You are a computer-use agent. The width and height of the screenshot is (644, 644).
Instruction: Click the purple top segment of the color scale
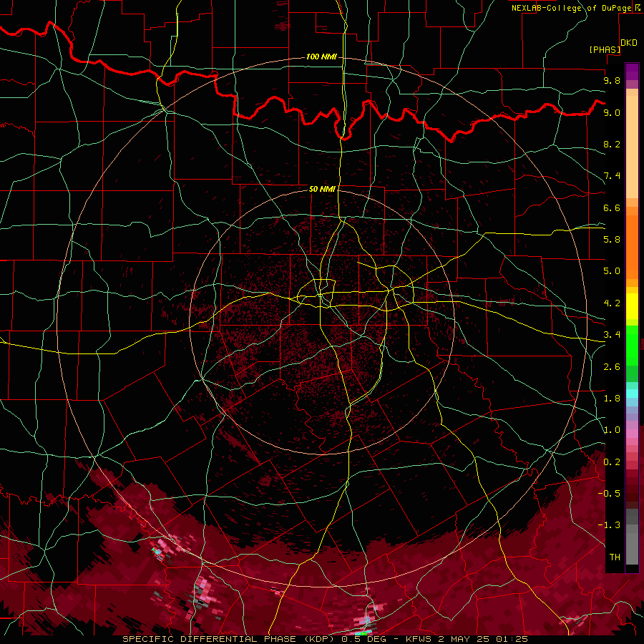[632, 72]
